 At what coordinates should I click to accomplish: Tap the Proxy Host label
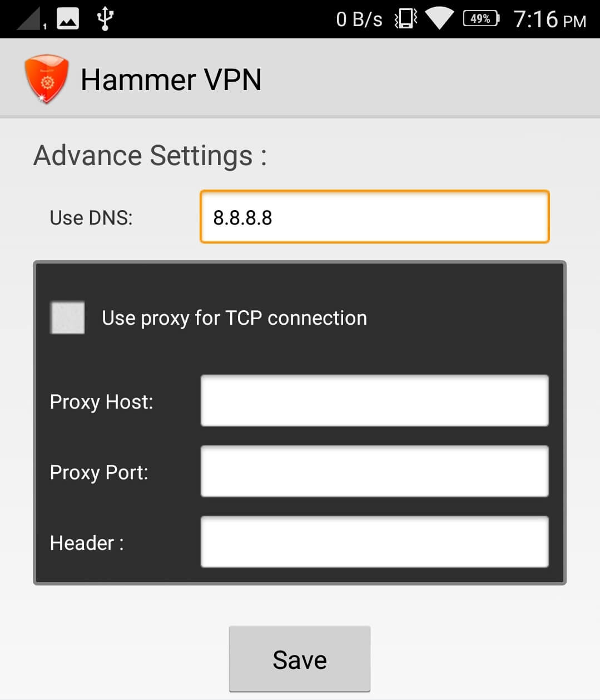point(101,401)
